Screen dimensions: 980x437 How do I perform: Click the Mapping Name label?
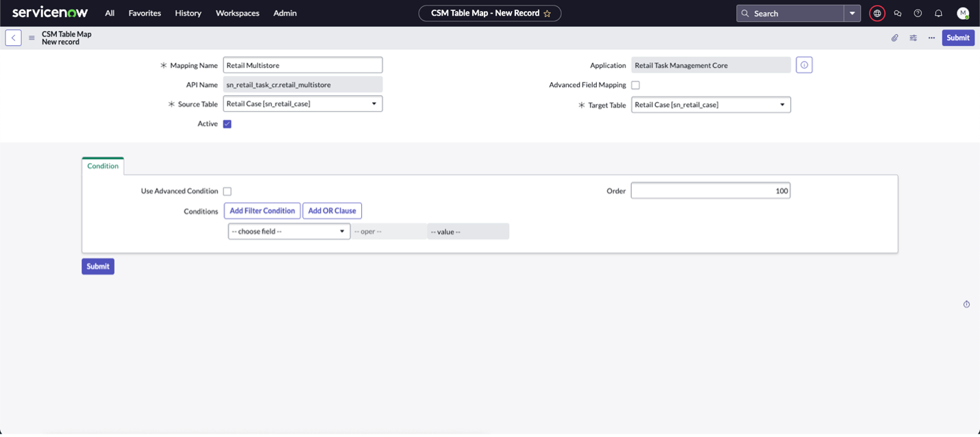tap(194, 66)
